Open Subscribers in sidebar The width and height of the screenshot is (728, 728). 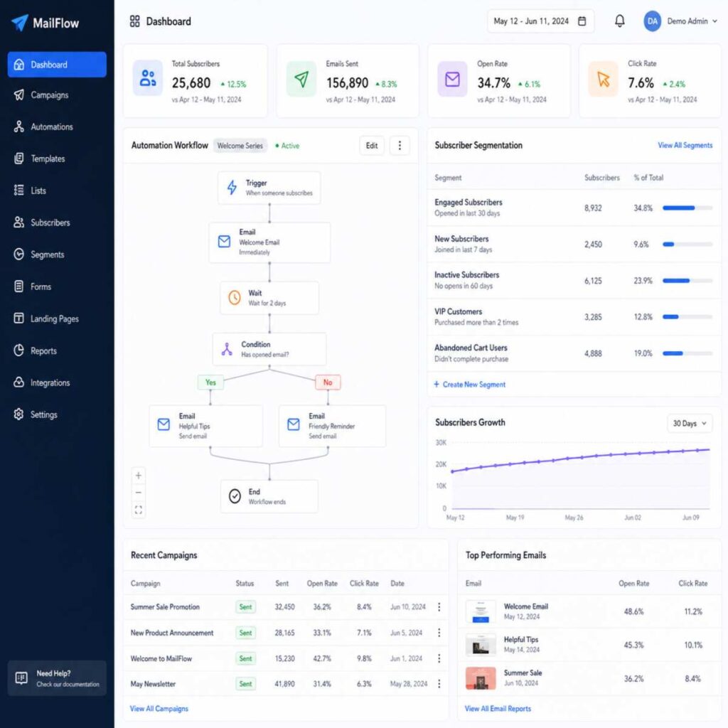57,223
